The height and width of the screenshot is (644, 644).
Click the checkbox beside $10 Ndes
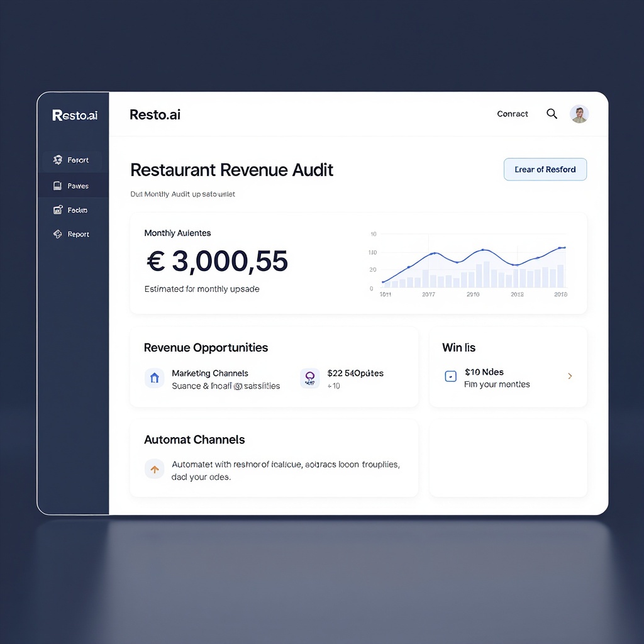[450, 376]
